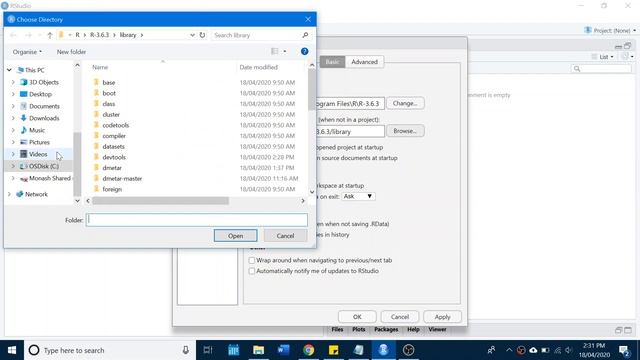Open Word from the taskbar
640x360 pixels.
(283, 350)
